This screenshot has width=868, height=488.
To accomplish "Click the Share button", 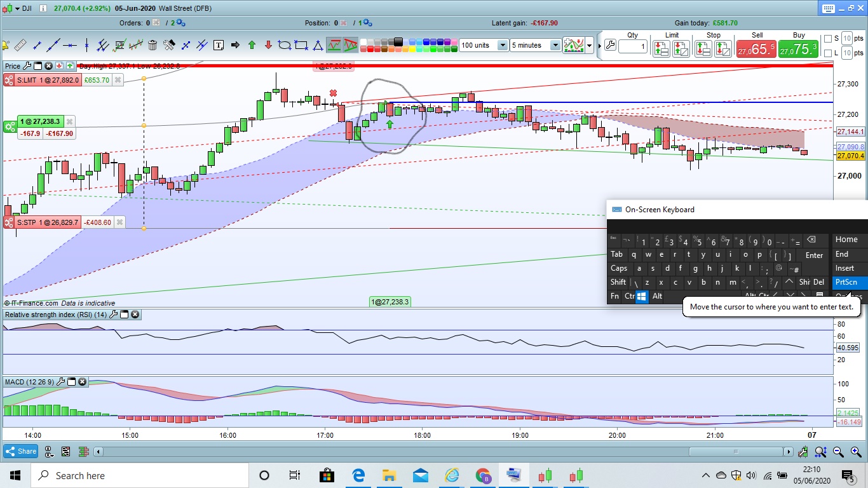I will tap(21, 451).
